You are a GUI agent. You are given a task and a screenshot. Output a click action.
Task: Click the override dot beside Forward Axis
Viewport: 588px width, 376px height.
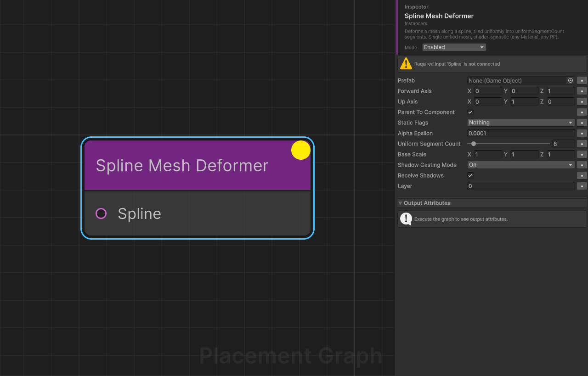tap(582, 91)
